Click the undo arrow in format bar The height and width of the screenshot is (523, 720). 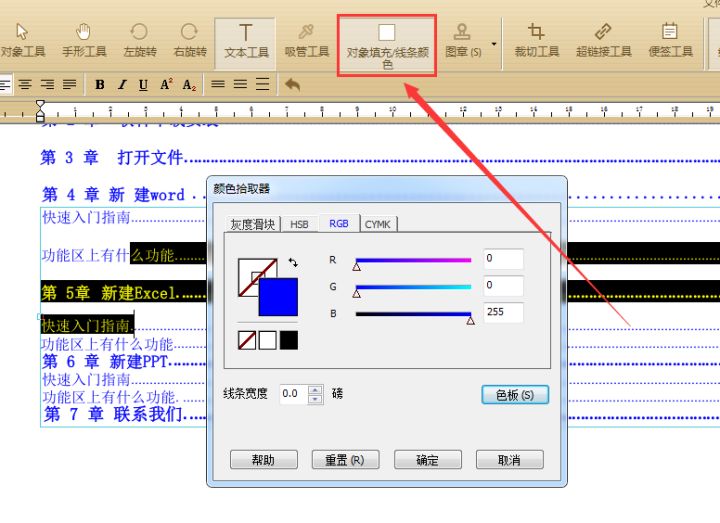click(292, 85)
